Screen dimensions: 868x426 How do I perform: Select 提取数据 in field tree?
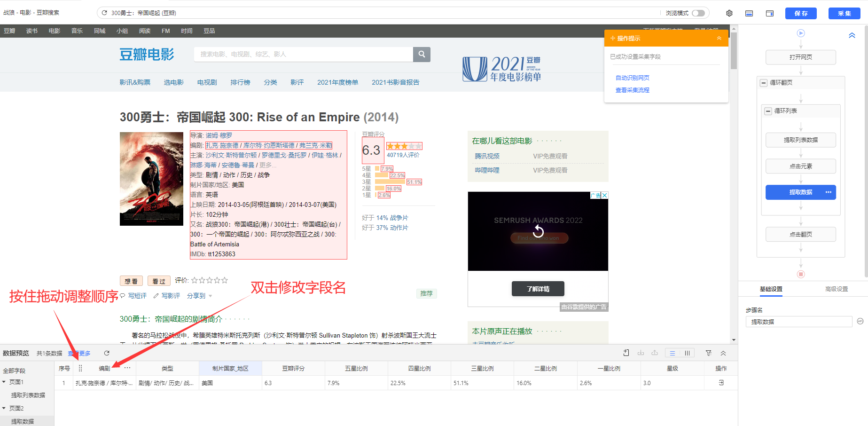[x=23, y=422]
